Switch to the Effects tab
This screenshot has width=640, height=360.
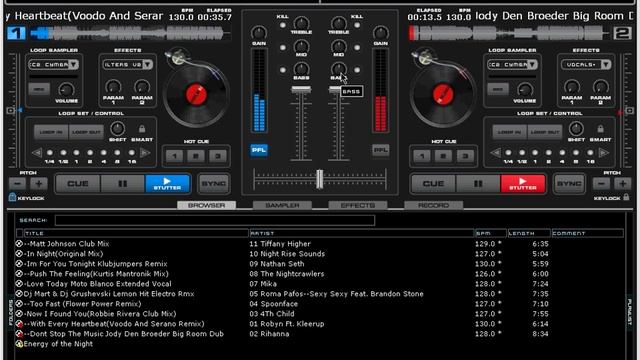pos(358,205)
